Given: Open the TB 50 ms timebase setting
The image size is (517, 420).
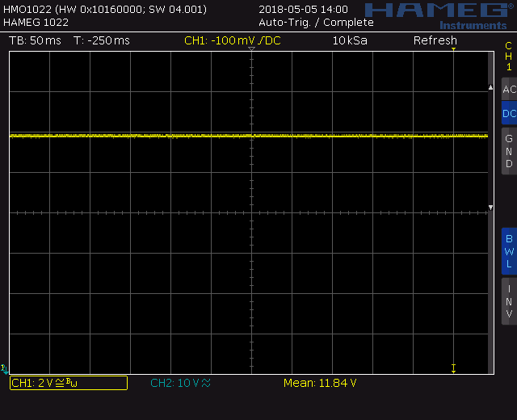Looking at the screenshot, I should pyautogui.click(x=35, y=40).
